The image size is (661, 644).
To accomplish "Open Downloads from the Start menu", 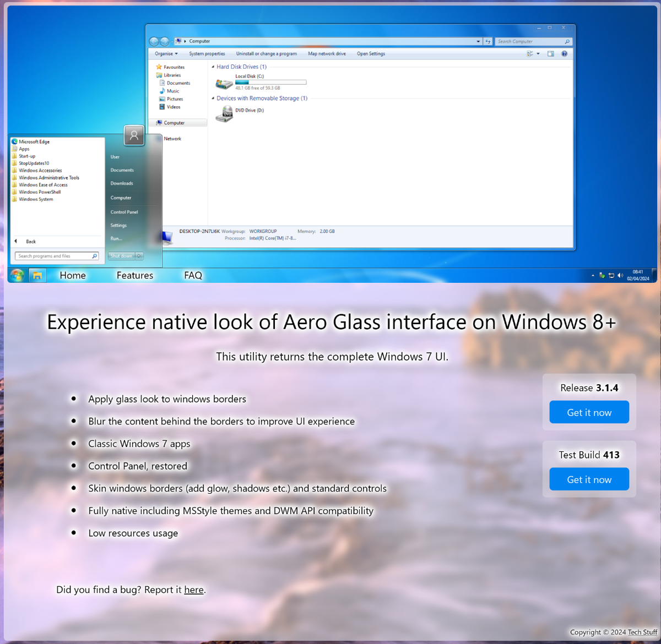I will click(122, 183).
